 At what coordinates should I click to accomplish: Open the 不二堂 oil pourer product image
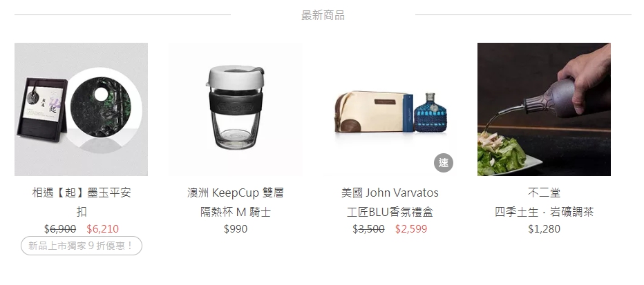click(544, 110)
